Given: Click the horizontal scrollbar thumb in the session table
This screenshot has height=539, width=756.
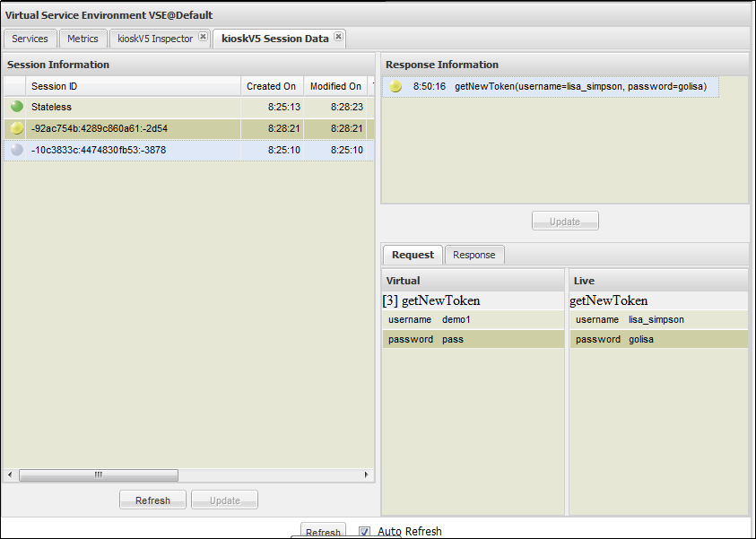Looking at the screenshot, I should (x=99, y=475).
